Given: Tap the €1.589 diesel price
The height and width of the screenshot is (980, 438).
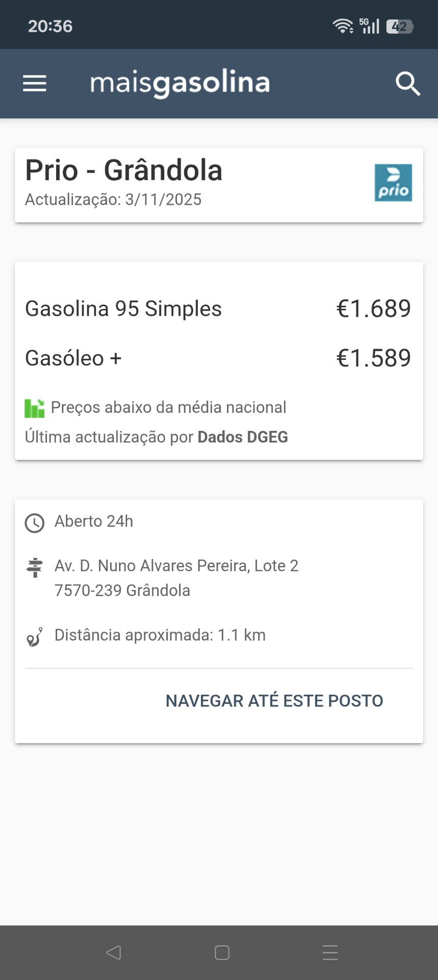Looking at the screenshot, I should [373, 358].
